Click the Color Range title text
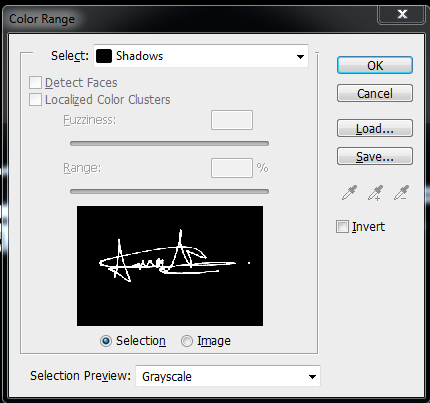This screenshot has width=430, height=403. coord(42,19)
